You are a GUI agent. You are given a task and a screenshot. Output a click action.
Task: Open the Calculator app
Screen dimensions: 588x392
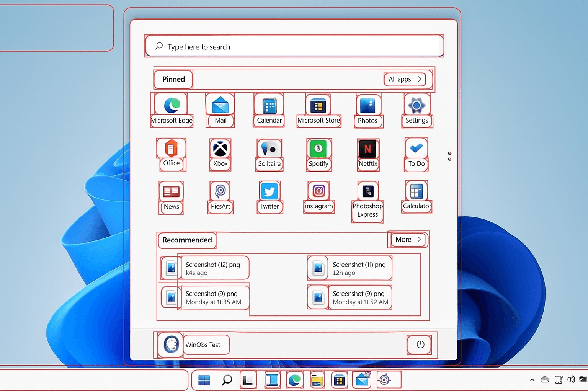pyautogui.click(x=416, y=191)
